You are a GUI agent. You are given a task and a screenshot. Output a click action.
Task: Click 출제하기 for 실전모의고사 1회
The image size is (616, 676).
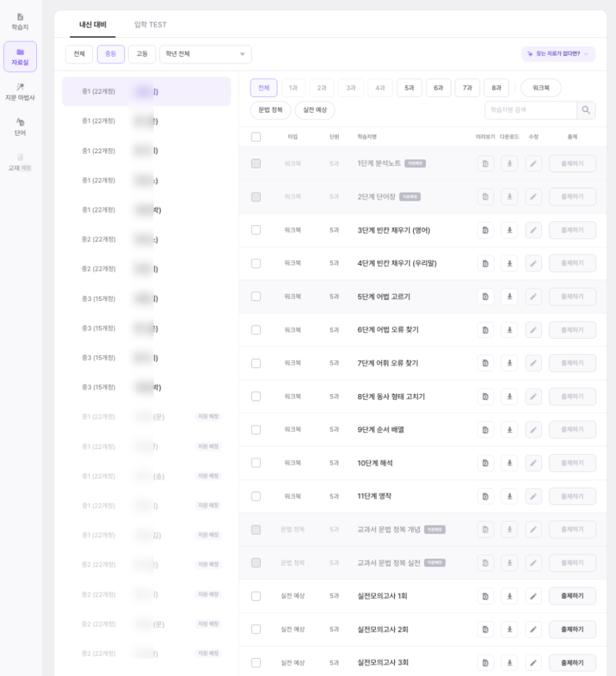coord(572,596)
